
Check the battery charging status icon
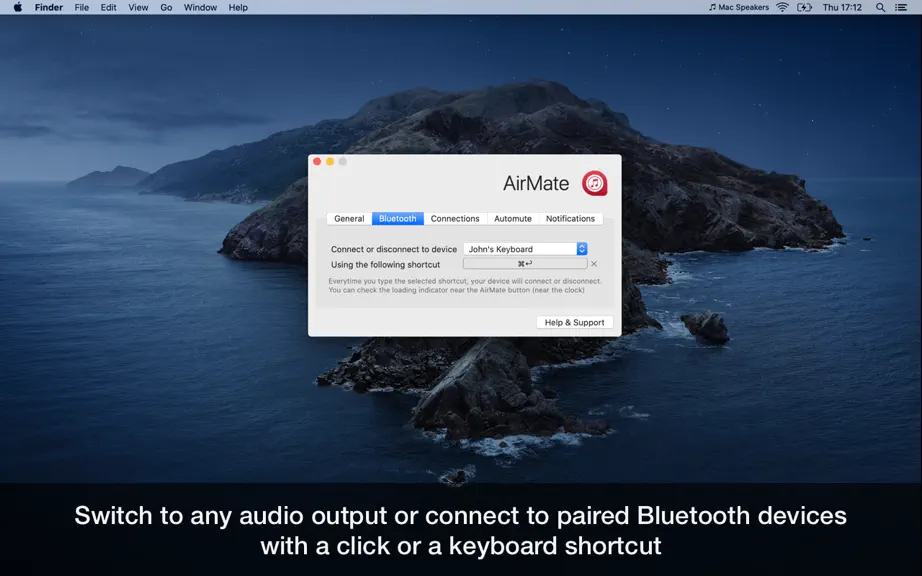coord(804,7)
